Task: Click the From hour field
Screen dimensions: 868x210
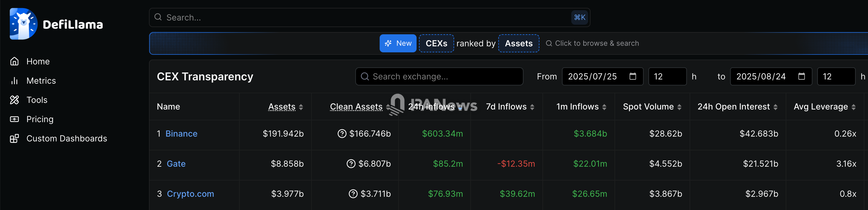Action: pos(667,77)
